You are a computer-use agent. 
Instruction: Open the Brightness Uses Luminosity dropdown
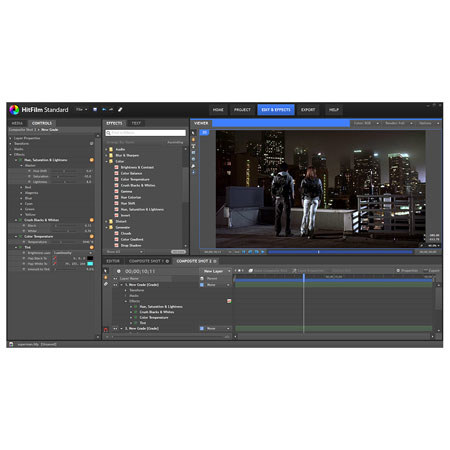73,253
